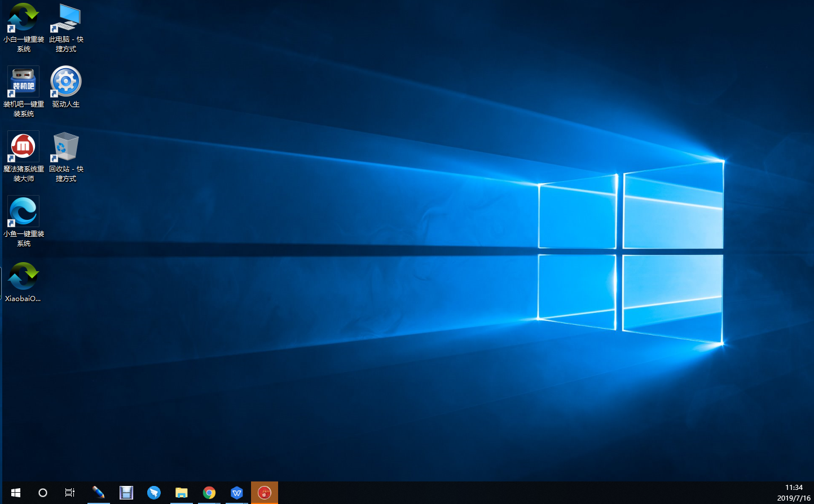The width and height of the screenshot is (814, 504).
Task: Open the Start menu
Action: (x=15, y=492)
